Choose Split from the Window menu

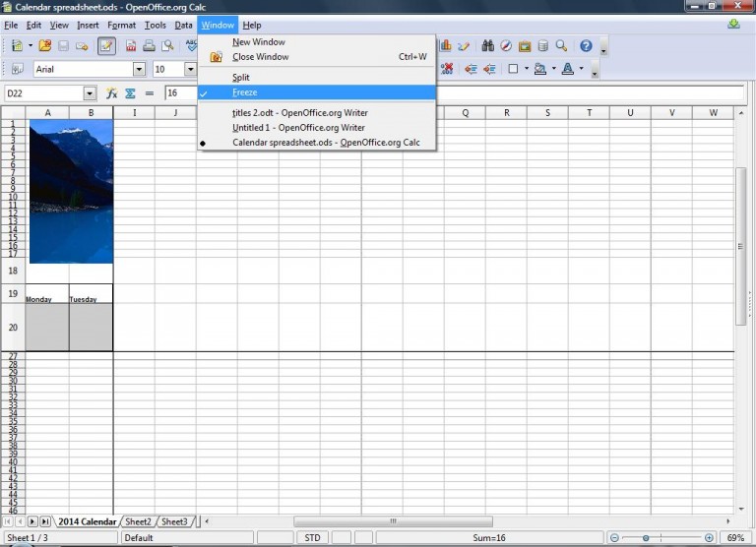[x=317, y=77]
